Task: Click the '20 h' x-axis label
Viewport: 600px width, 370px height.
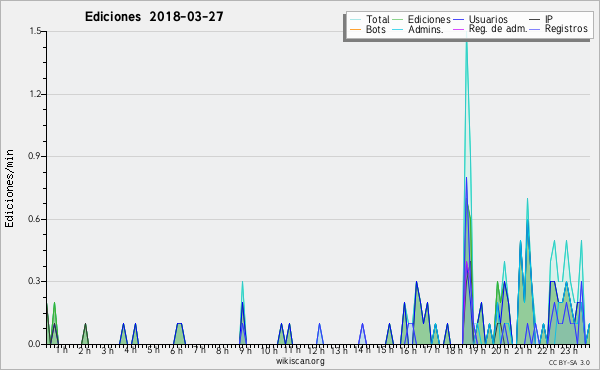Action: point(500,350)
